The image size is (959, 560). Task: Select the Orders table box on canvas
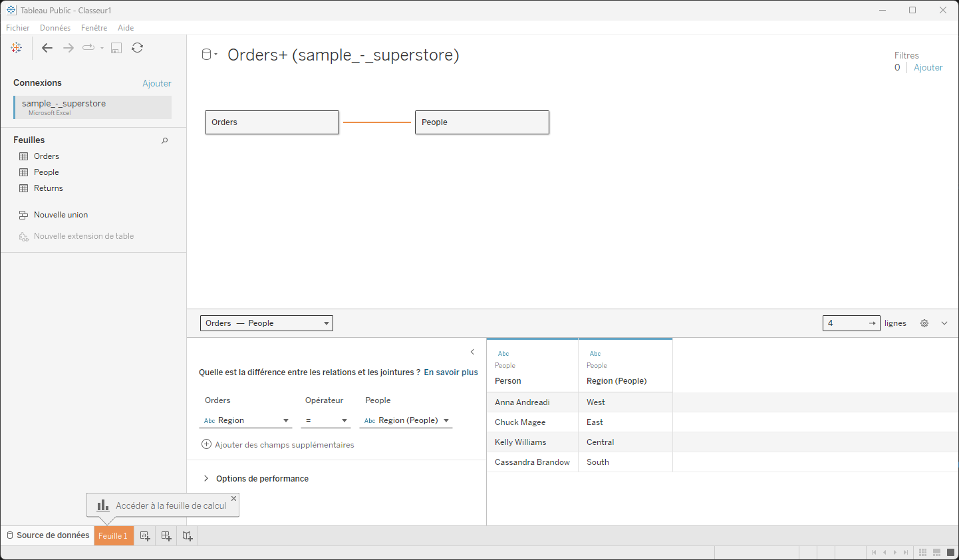pyautogui.click(x=272, y=122)
